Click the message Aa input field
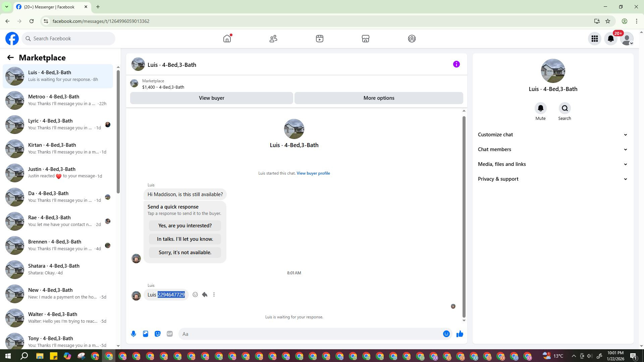The image size is (644, 362). click(310, 334)
